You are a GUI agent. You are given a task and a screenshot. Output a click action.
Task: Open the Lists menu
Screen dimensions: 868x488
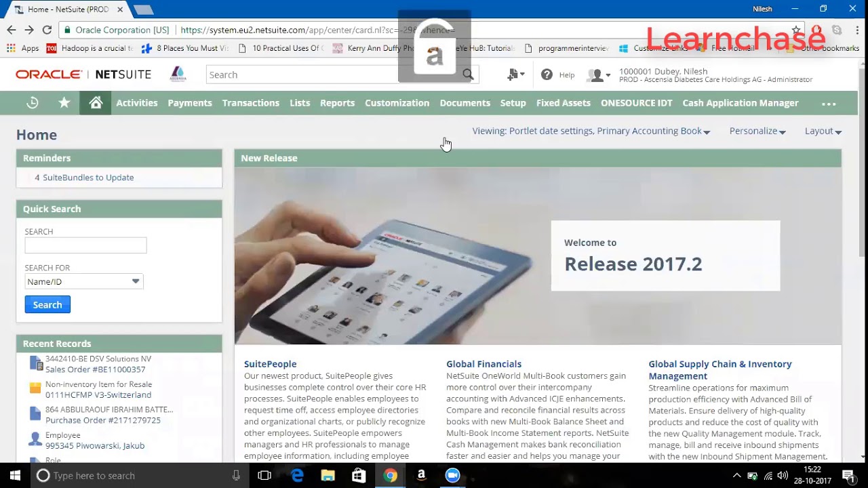(300, 103)
